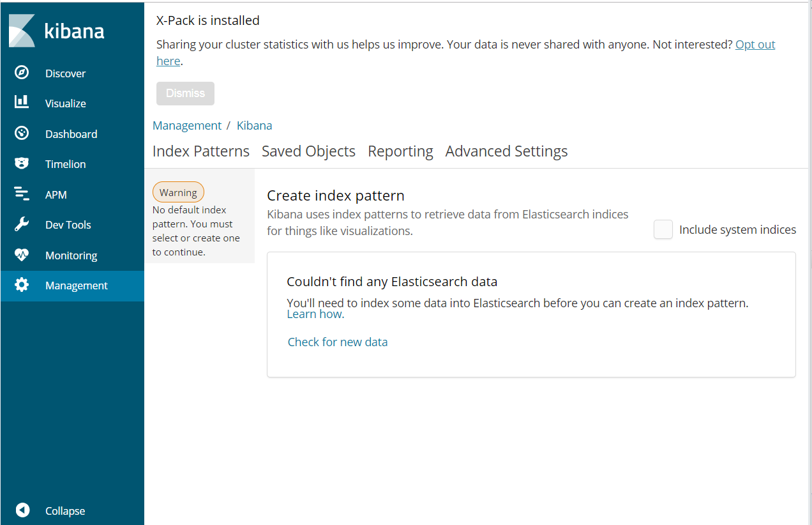Click the Opt out here link

(755, 45)
